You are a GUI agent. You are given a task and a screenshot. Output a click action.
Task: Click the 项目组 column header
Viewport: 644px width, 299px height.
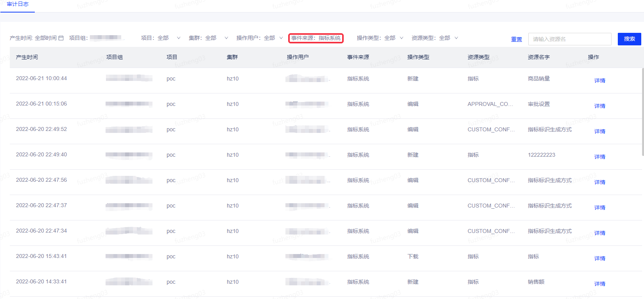(115, 57)
